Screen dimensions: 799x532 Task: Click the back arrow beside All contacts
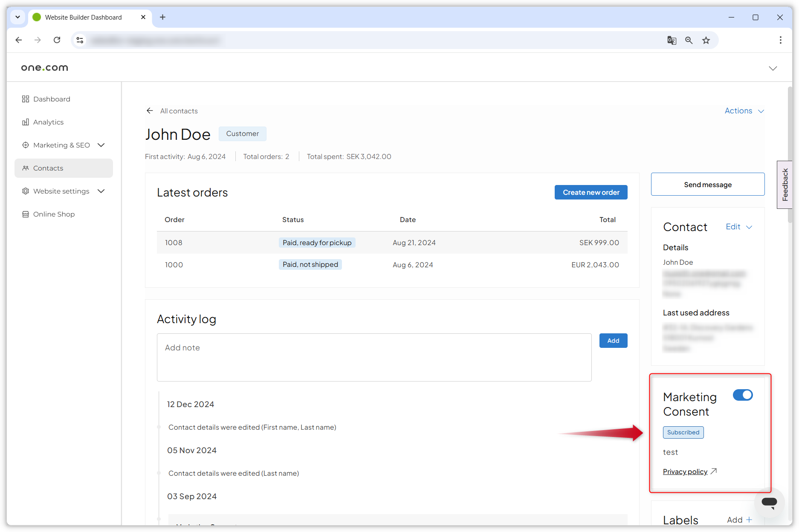click(x=150, y=111)
